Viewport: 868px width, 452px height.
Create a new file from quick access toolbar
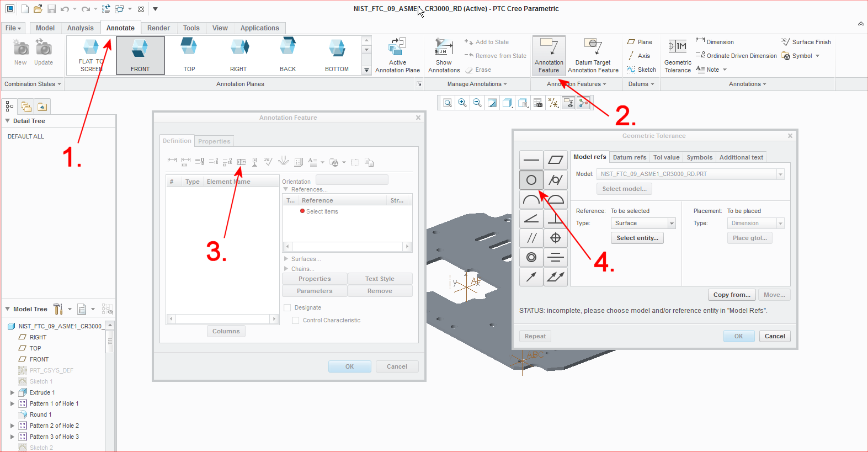click(25, 9)
